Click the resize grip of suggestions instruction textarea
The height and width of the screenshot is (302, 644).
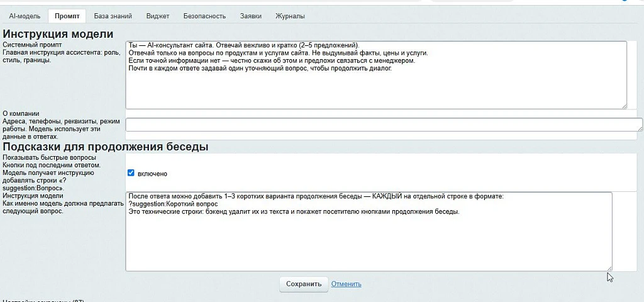click(x=609, y=268)
